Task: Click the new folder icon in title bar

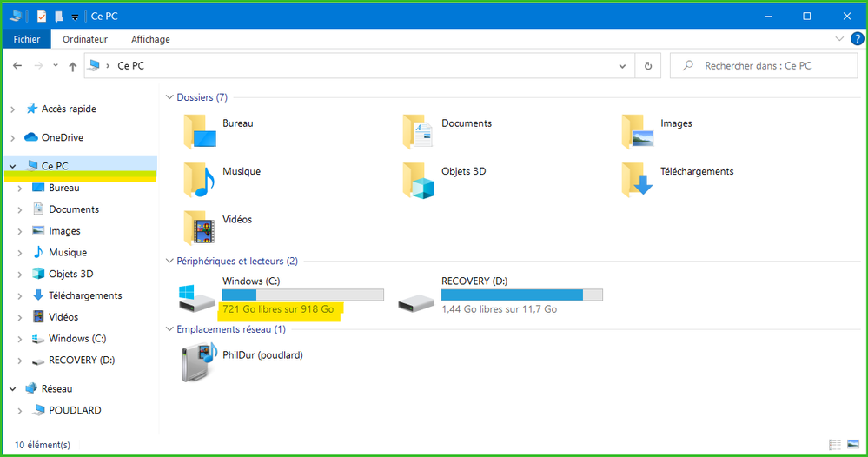Action: click(x=58, y=16)
